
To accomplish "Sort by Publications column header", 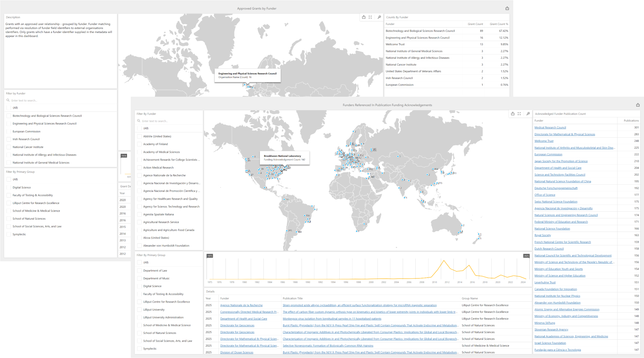I will (x=631, y=121).
